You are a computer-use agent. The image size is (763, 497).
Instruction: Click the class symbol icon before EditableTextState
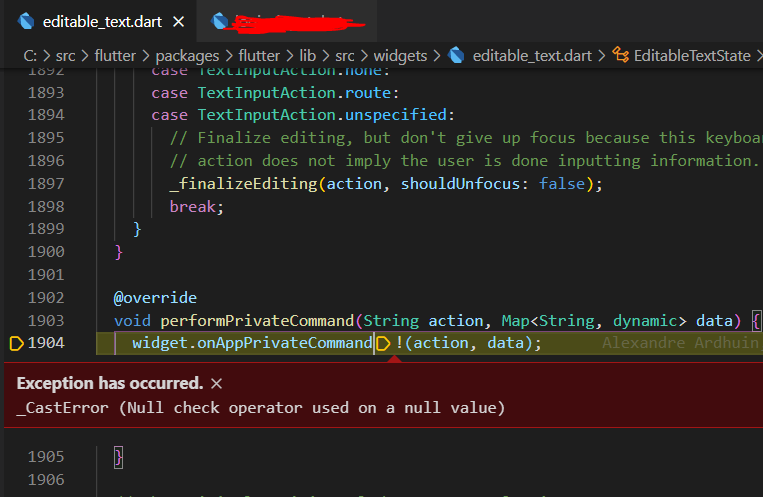[620, 55]
